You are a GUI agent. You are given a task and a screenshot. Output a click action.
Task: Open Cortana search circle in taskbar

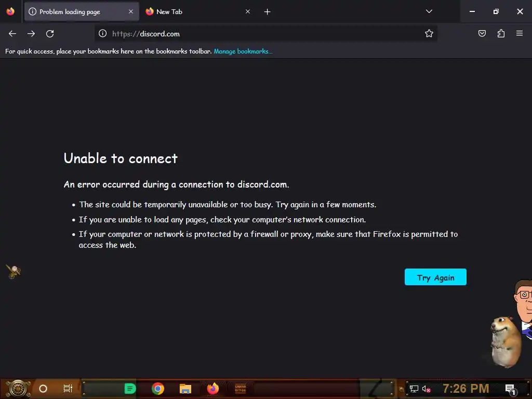(x=43, y=389)
